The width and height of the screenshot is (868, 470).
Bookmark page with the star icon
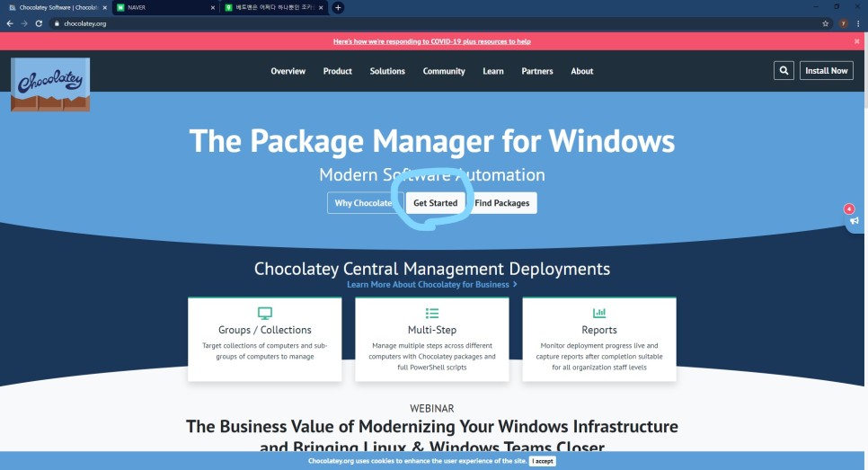click(825, 23)
